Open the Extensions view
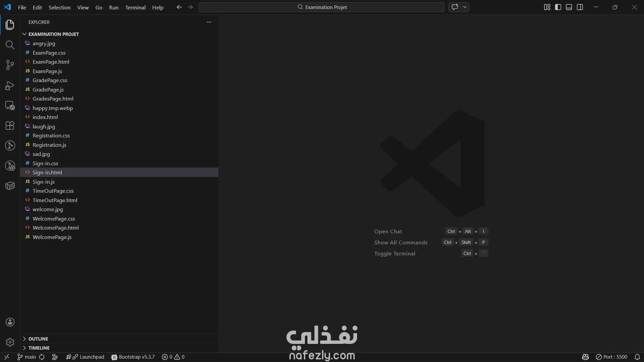The width and height of the screenshot is (644, 362). [x=10, y=125]
